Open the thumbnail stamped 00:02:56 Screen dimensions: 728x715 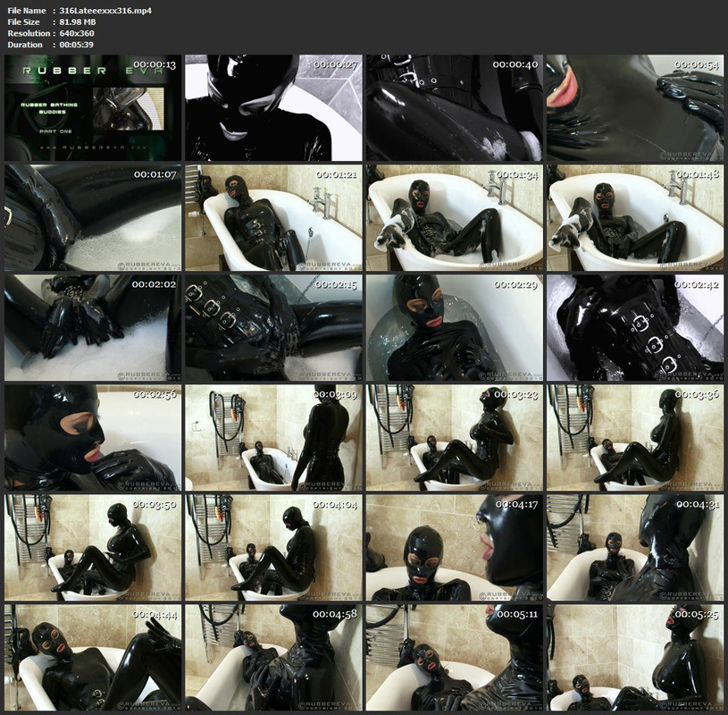click(x=93, y=438)
